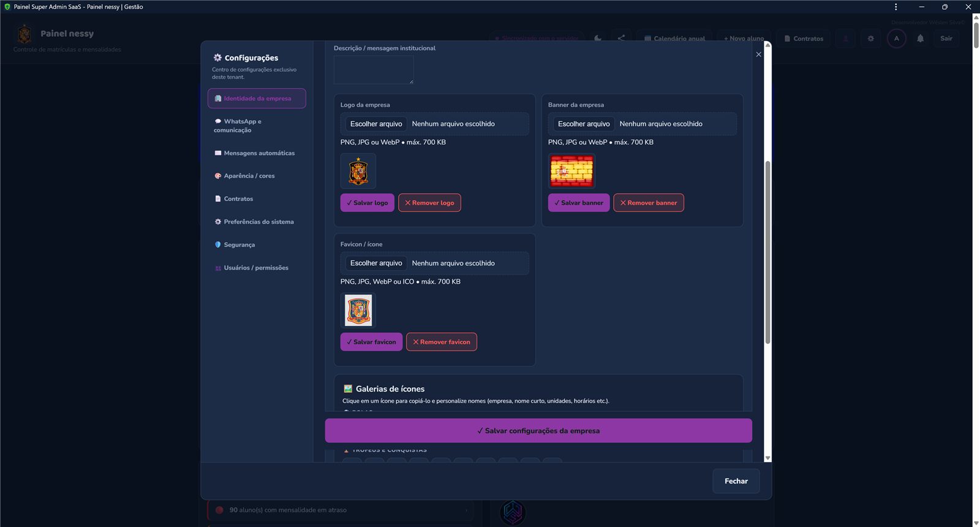
Task: Focus the 'Descrição / mensagem institucional' text area
Action: click(374, 70)
